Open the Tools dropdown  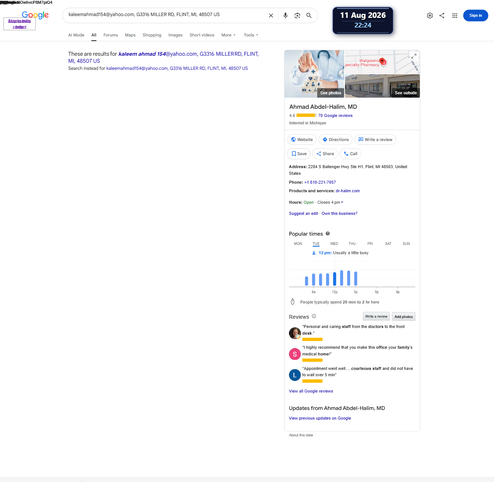251,35
